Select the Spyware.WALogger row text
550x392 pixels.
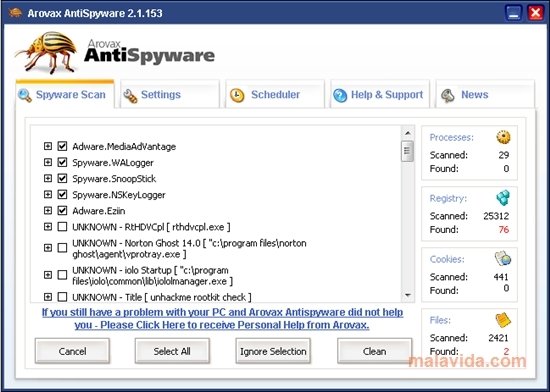coord(113,163)
